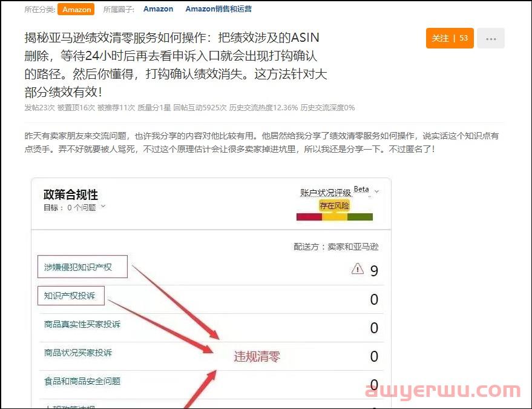Open the Amazon销售和运营 circle link

[x=218, y=9]
